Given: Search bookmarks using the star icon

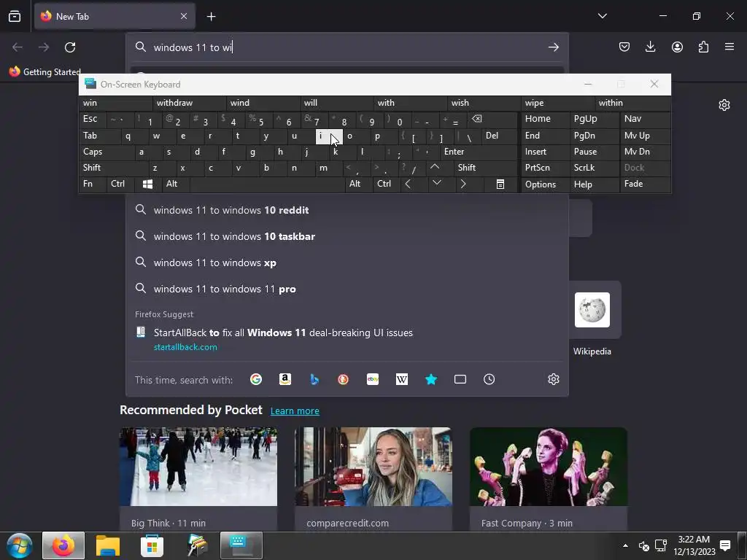Looking at the screenshot, I should pos(430,379).
